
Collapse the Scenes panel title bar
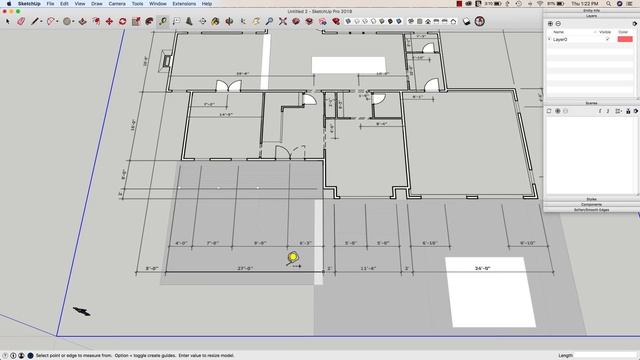591,103
